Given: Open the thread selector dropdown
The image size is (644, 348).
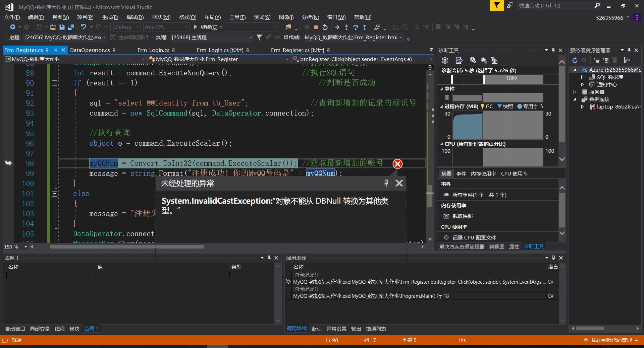Looking at the screenshot, I should (212, 38).
